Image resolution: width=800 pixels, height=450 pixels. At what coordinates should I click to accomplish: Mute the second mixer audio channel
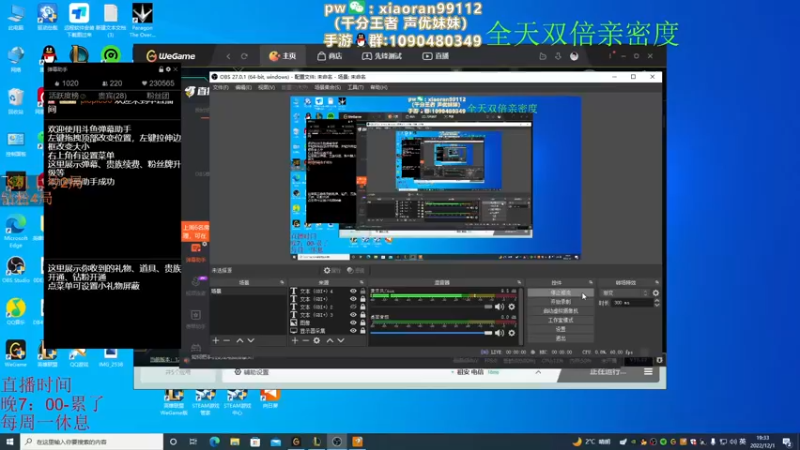click(499, 333)
